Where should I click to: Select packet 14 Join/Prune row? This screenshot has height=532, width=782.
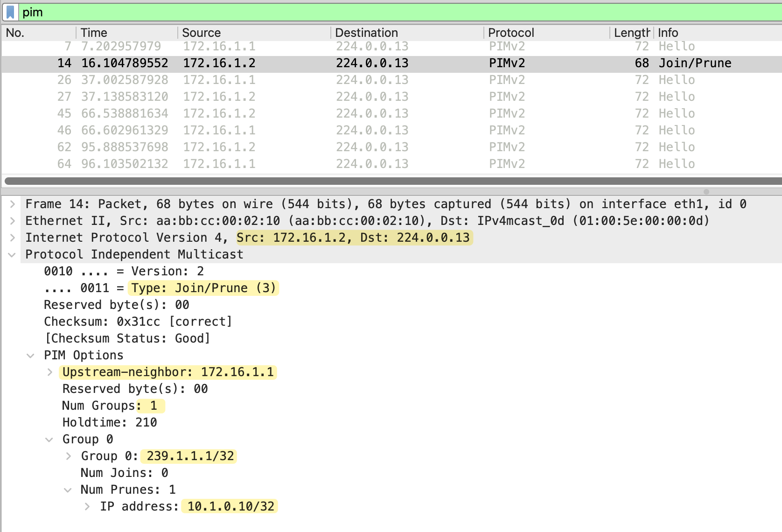373,63
